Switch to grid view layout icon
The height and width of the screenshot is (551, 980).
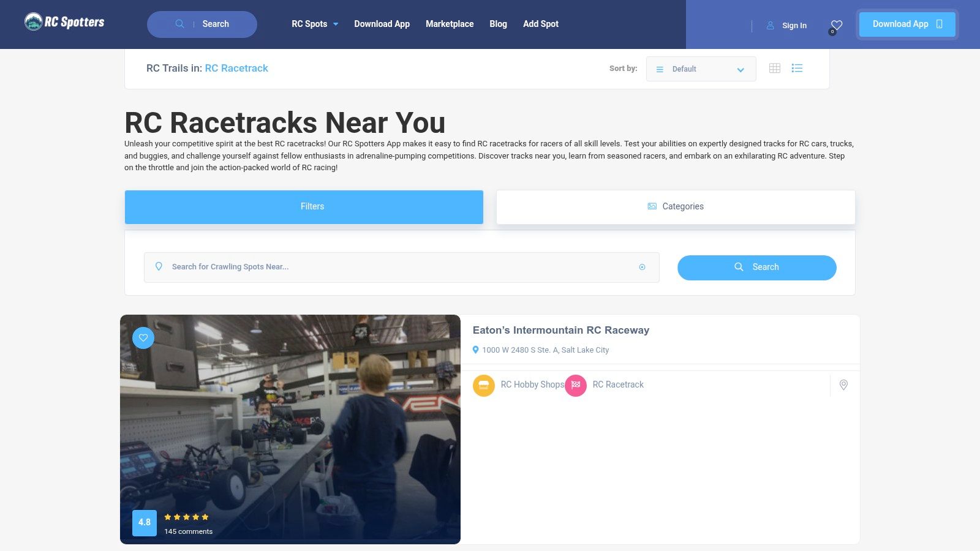pyautogui.click(x=775, y=68)
